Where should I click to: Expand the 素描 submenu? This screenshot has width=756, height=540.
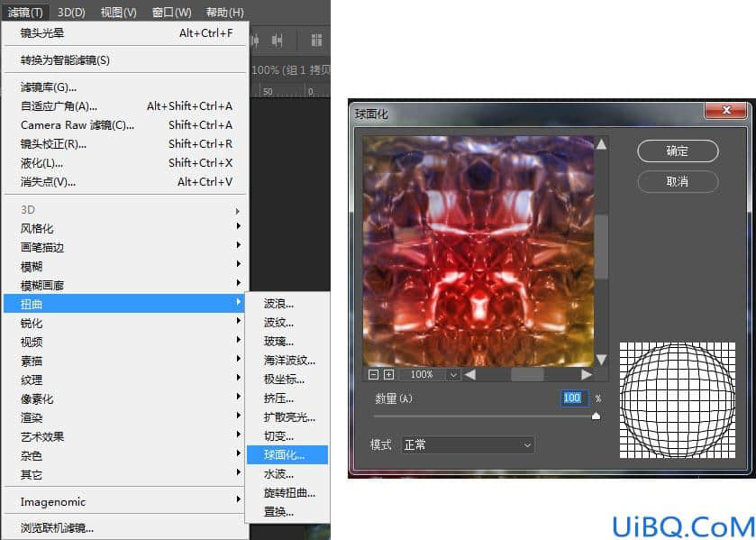pos(124,361)
